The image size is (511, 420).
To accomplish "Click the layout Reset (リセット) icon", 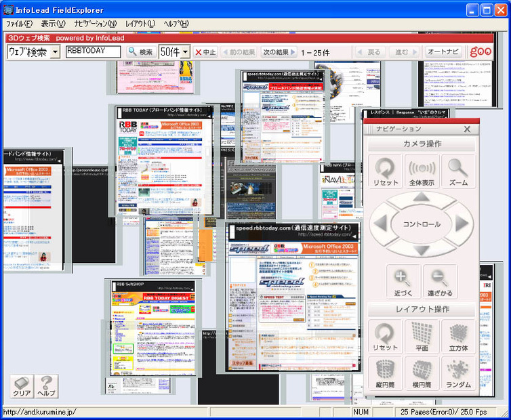I will point(385,337).
